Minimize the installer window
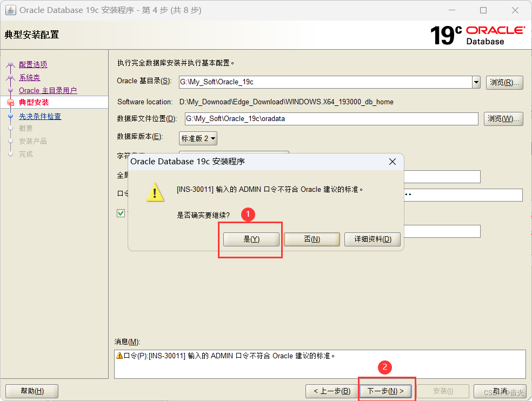 click(x=452, y=10)
